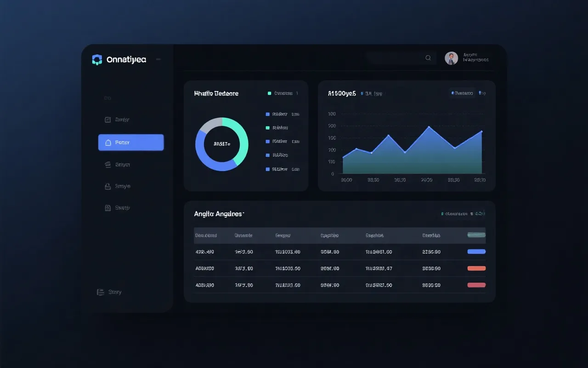This screenshot has height=368, width=588.
Task: Select the highlighted blue sidebar menu item
Action: point(131,143)
